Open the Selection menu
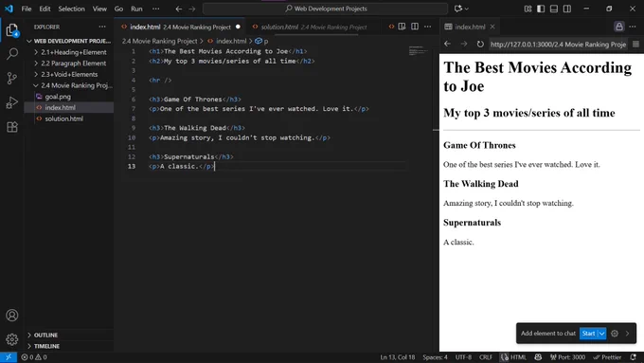644x363 pixels. pos(71,9)
